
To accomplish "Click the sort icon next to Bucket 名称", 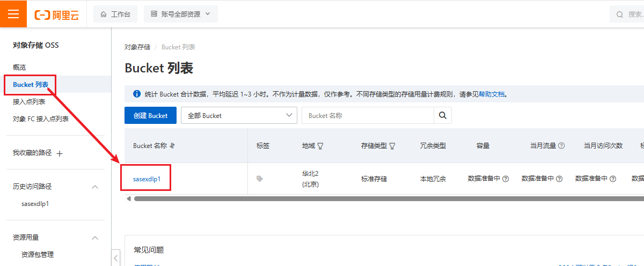I will [173, 146].
